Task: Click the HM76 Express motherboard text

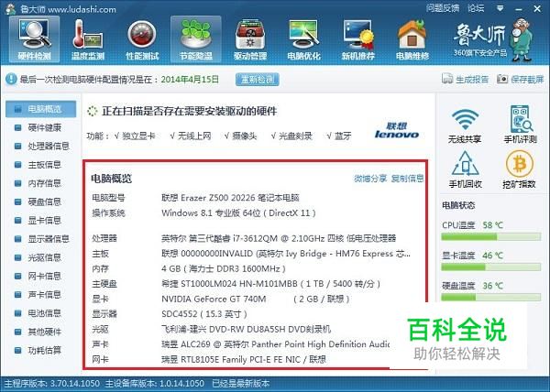Action: (285, 254)
